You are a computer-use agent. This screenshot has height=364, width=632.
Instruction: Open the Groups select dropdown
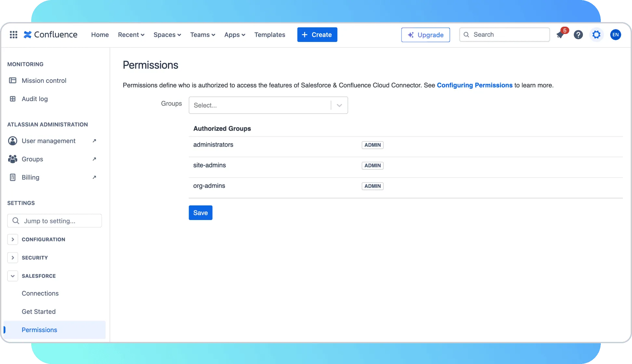[268, 105]
